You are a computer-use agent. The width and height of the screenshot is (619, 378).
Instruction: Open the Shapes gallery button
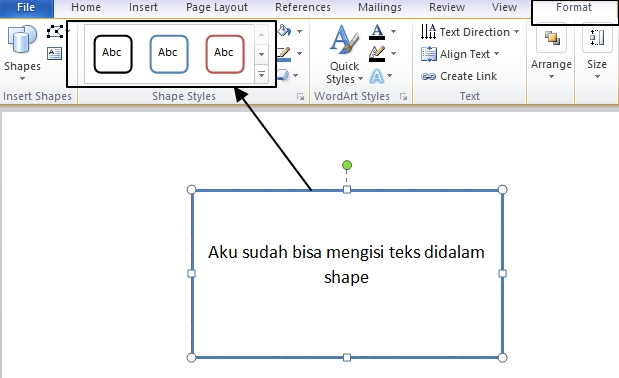22,52
